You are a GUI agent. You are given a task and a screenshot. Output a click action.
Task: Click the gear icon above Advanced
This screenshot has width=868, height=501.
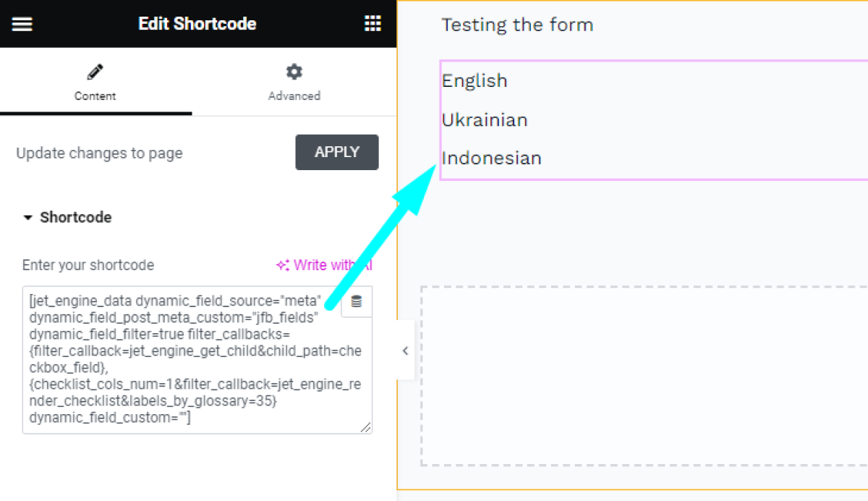point(294,71)
